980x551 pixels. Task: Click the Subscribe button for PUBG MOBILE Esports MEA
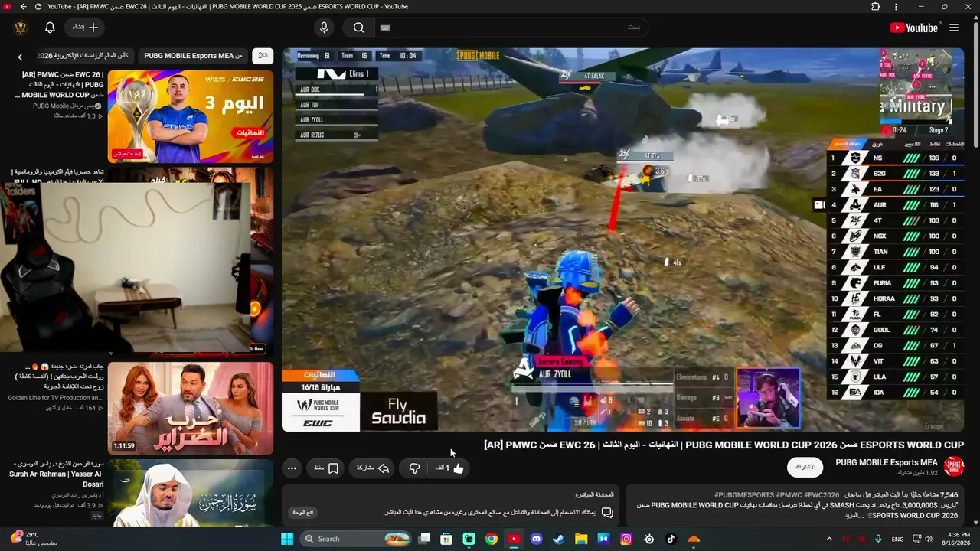[805, 467]
